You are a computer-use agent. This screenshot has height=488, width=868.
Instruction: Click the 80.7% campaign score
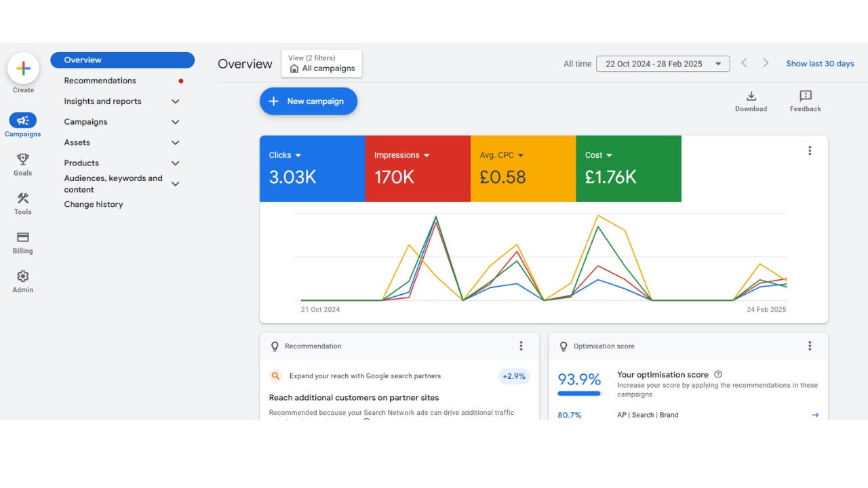coord(570,415)
